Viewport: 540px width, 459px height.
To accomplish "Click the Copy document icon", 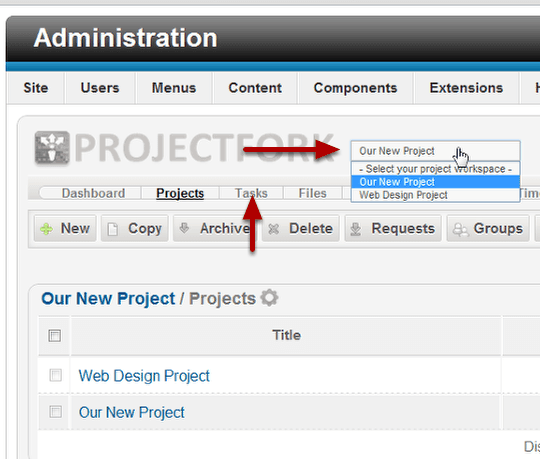I will [112, 229].
